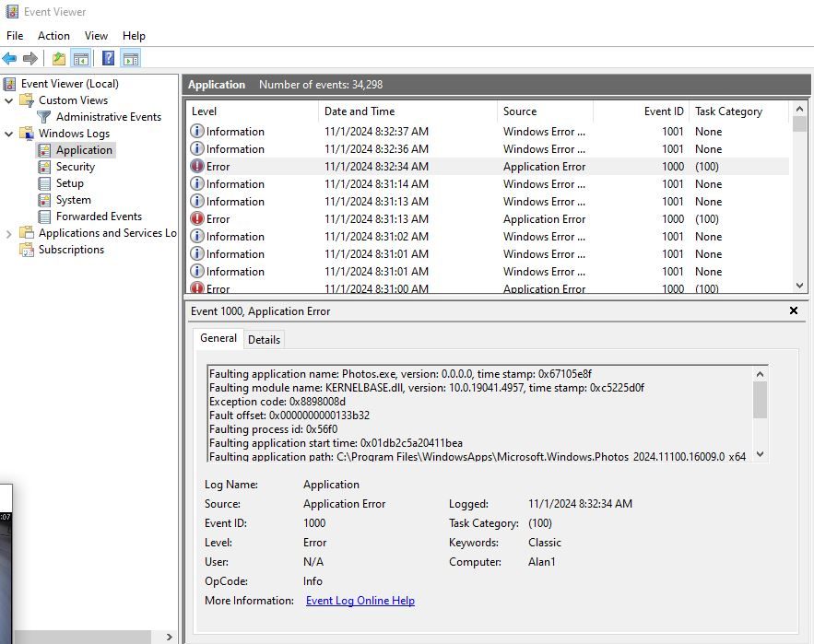Select Forwarded Events tree item
The image size is (814, 644).
[x=99, y=217]
